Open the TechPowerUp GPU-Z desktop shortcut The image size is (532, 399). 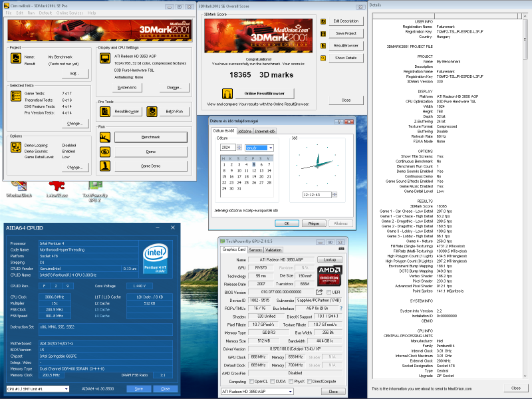pos(95,191)
